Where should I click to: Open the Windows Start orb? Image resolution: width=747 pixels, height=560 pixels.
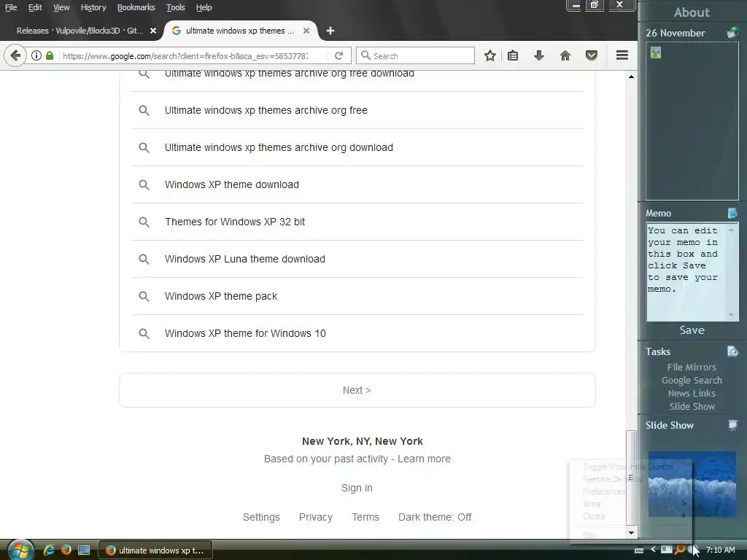click(x=20, y=550)
